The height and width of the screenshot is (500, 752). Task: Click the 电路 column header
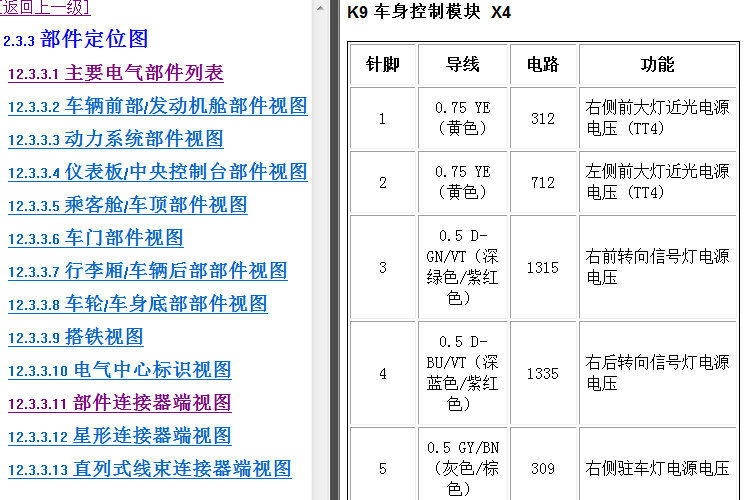[x=543, y=64]
